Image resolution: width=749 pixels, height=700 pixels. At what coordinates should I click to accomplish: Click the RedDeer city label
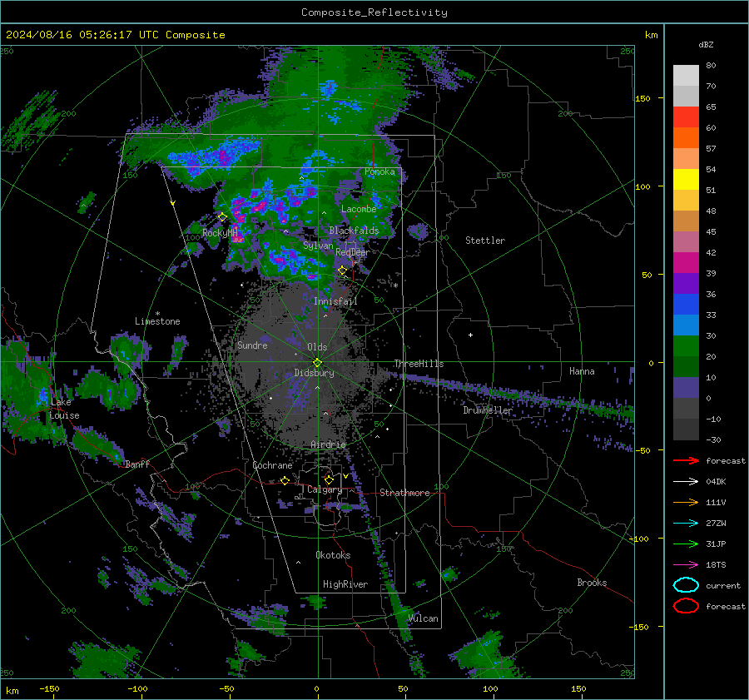[x=353, y=252]
